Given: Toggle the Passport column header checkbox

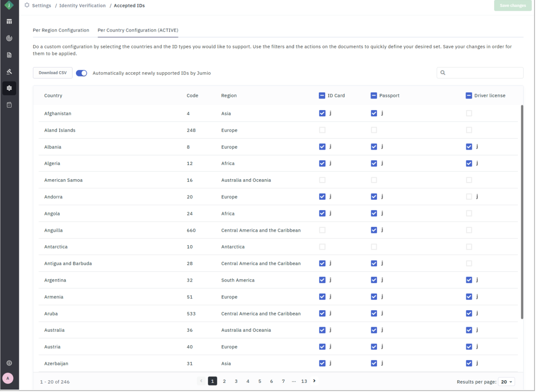Looking at the screenshot, I should [x=374, y=96].
